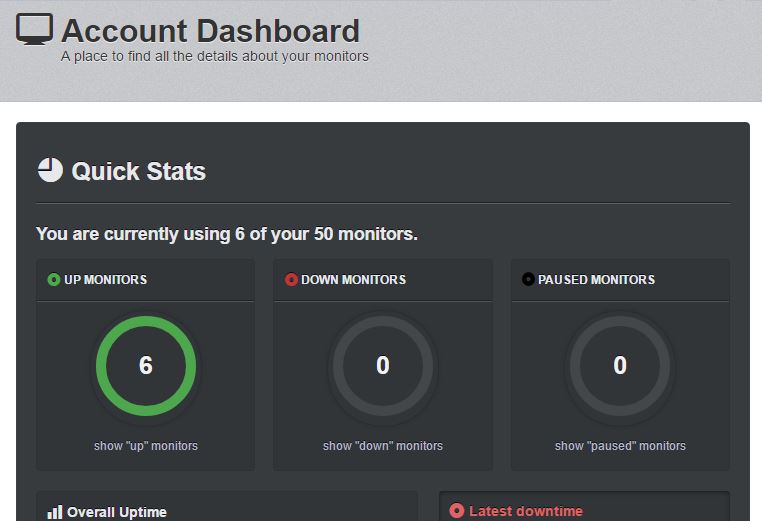Screen dimensions: 762x521
Task: Click the PAUSED MONITORS panel label
Action: (x=596, y=280)
